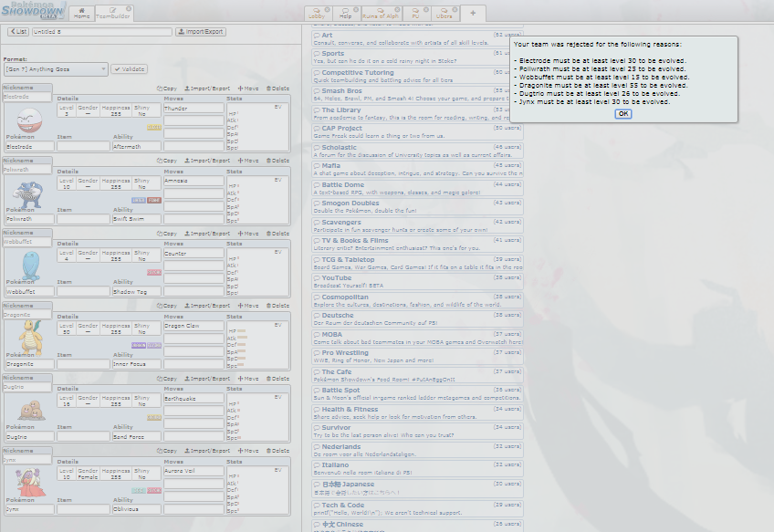Open Jynx's Gender Female details
Viewport: 774px width, 532px height.
point(88,475)
